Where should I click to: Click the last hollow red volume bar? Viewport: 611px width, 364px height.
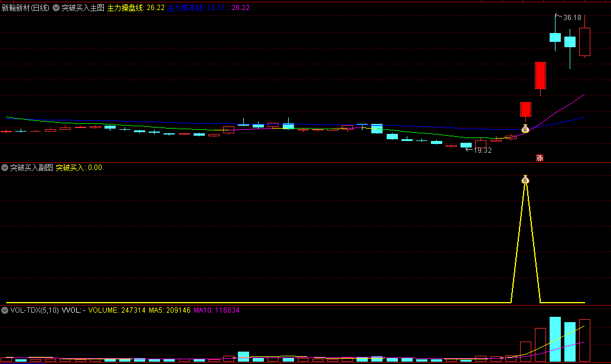pos(584,340)
